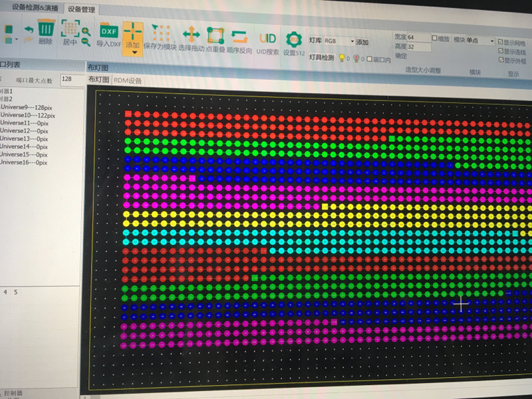Click the green undo arrow
This screenshot has width=532, height=399.
pos(29,29)
